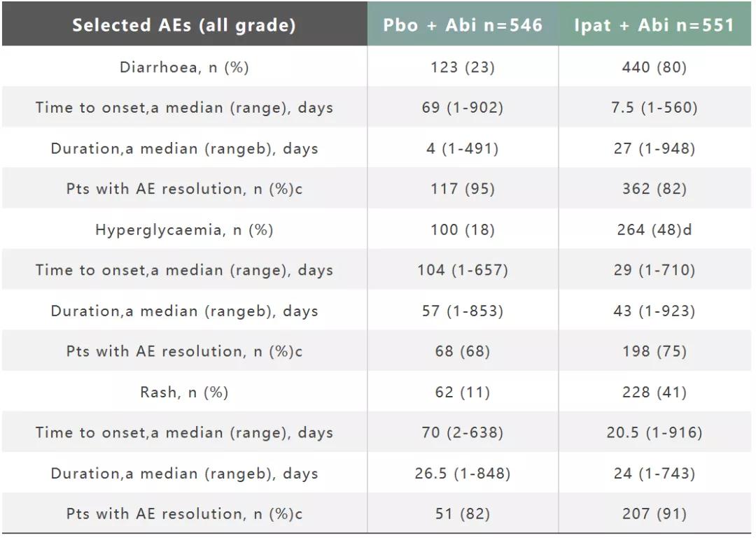
Task: Select the "Ipat + Abi n=551" column header
Action: click(x=654, y=25)
